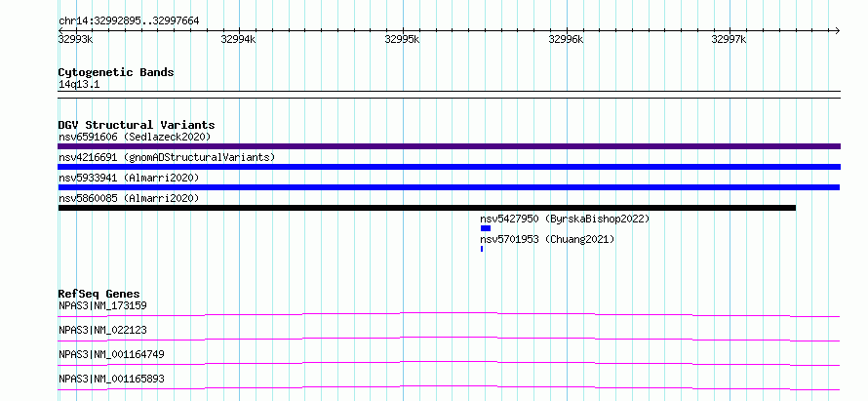The image size is (868, 401).
Task: Click the Cytogenetic Bands track heading
Action: pos(116,72)
